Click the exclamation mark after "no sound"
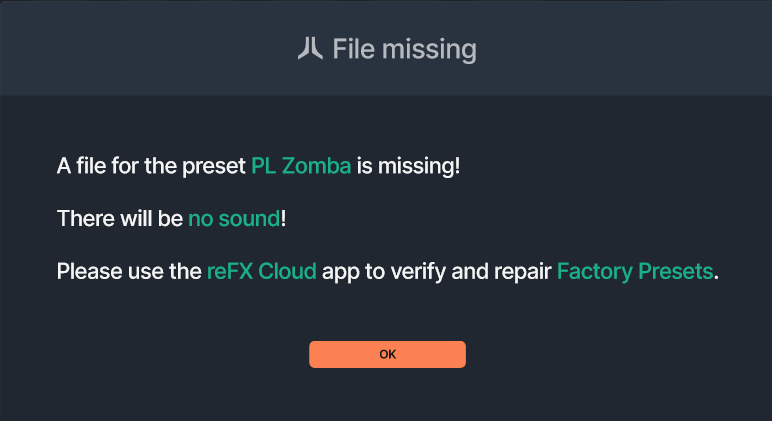This screenshot has width=772, height=421. pyautogui.click(x=284, y=218)
